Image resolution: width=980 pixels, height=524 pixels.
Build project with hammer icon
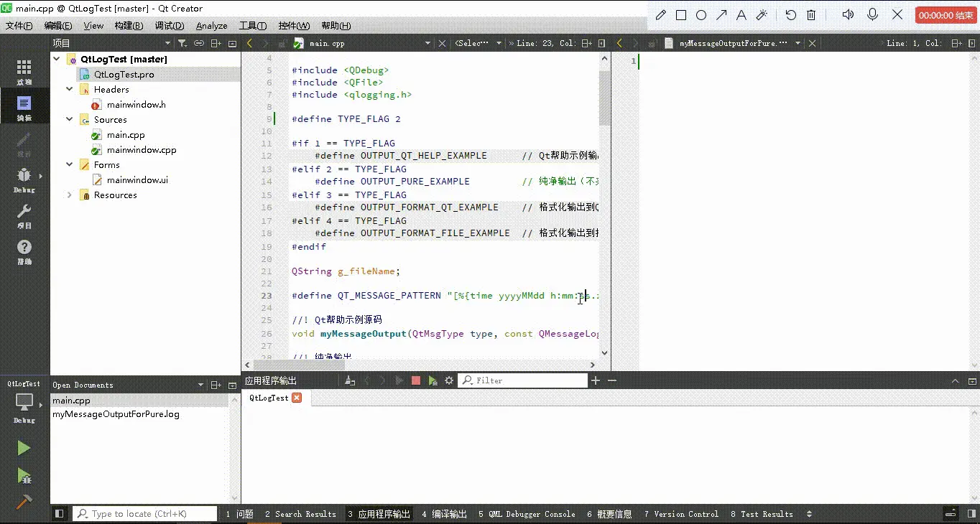pos(24,502)
